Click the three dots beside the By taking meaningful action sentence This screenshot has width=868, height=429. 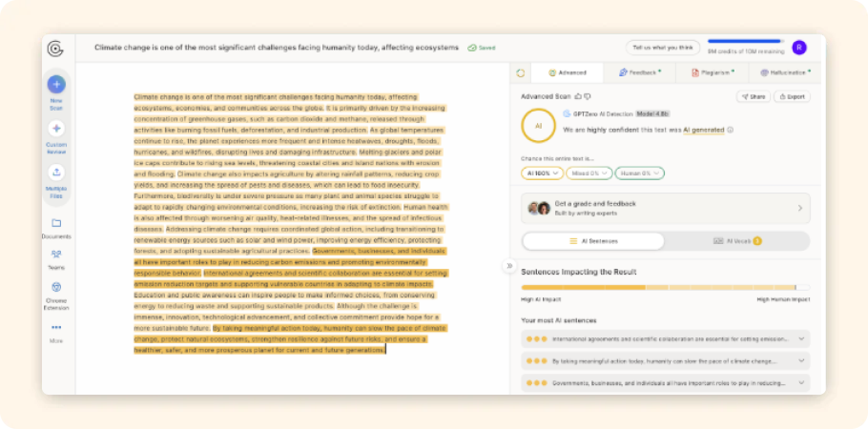[x=537, y=361]
